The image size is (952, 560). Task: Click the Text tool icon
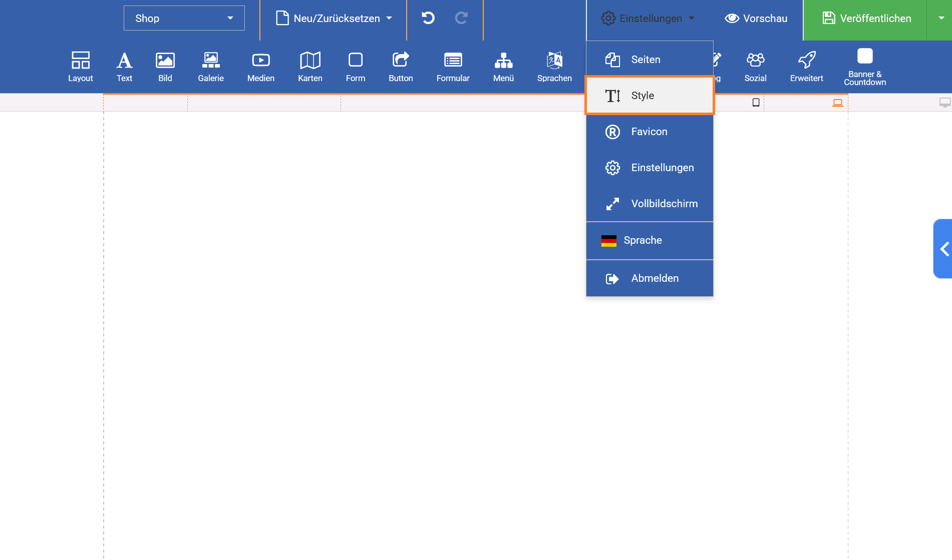click(x=124, y=67)
